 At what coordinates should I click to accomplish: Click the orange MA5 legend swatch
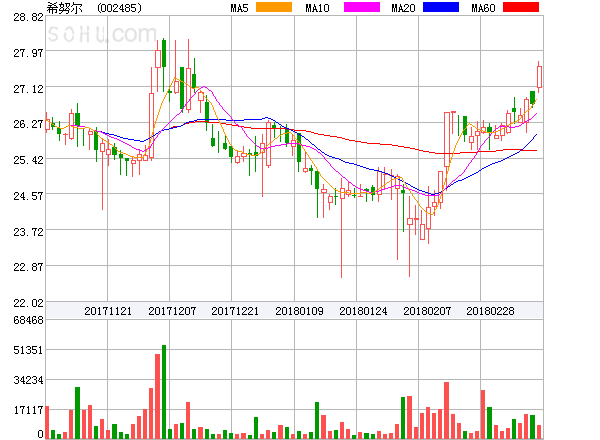[274, 7]
